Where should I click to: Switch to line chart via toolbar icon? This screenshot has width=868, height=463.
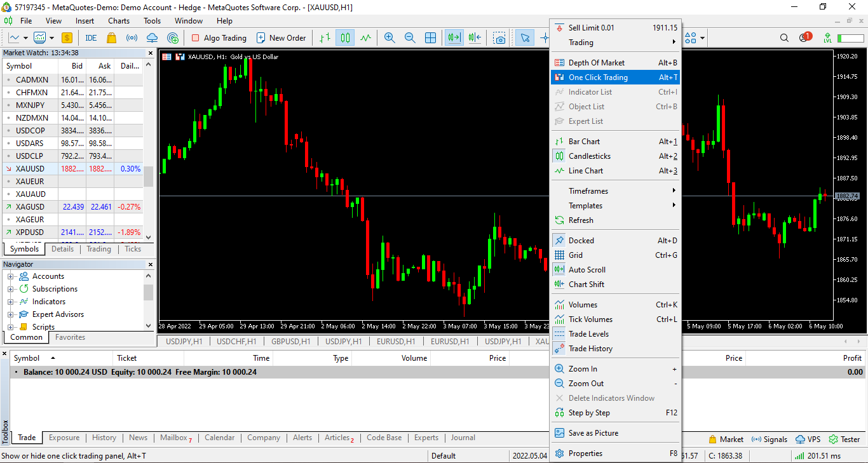365,38
